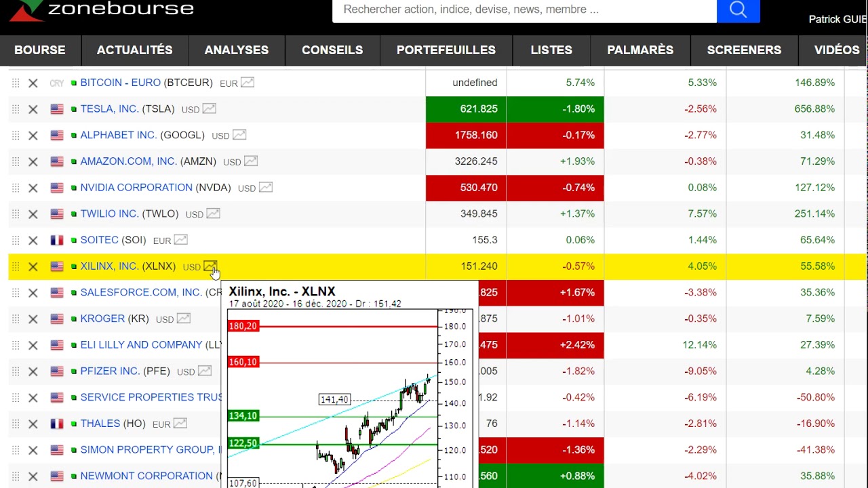Open the AMAZON.COM, INC. quote link
Screen dimensions: 868x488
tap(129, 161)
